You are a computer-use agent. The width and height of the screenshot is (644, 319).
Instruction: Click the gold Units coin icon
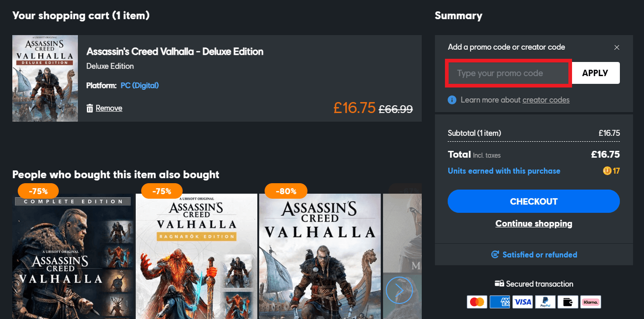pos(607,171)
